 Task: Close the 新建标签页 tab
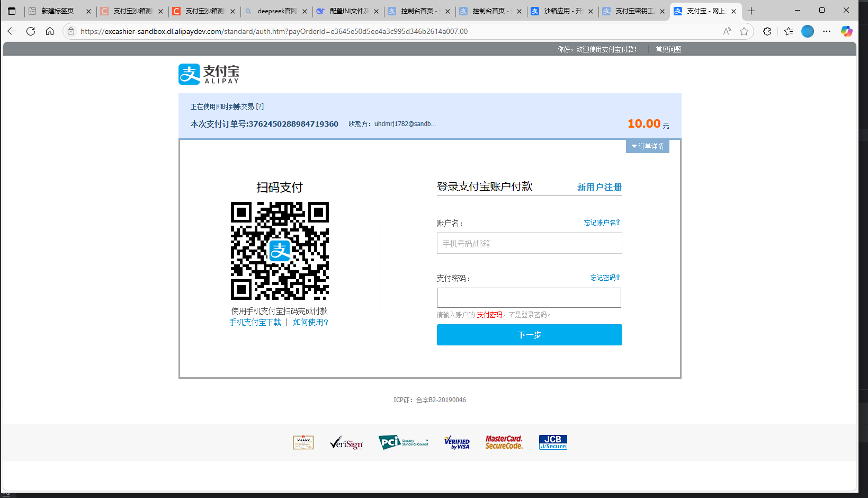[88, 11]
